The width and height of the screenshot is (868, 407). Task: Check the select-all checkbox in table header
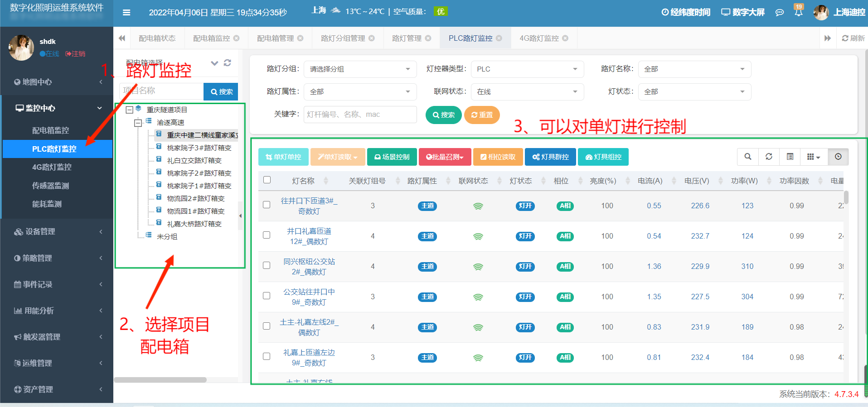tap(267, 180)
